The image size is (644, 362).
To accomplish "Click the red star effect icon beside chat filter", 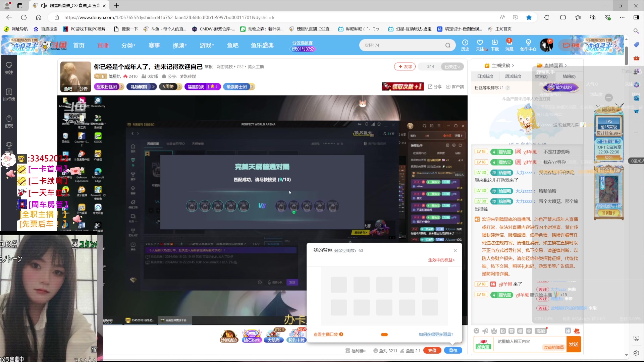I will [577, 331].
